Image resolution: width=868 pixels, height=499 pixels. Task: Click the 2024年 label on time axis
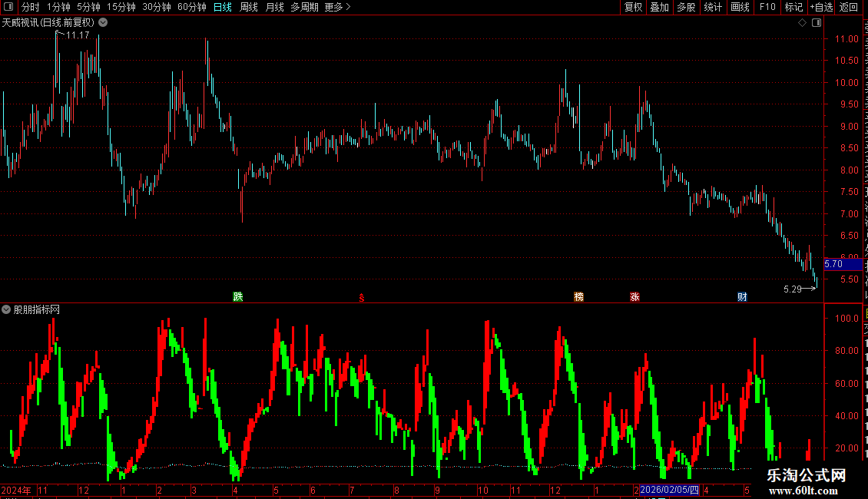tap(16, 490)
